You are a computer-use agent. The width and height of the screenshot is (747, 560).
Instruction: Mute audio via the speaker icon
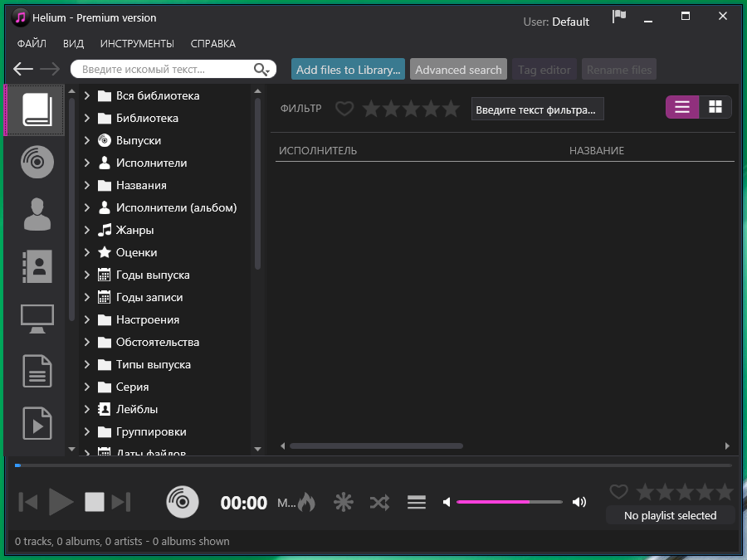pyautogui.click(x=446, y=502)
